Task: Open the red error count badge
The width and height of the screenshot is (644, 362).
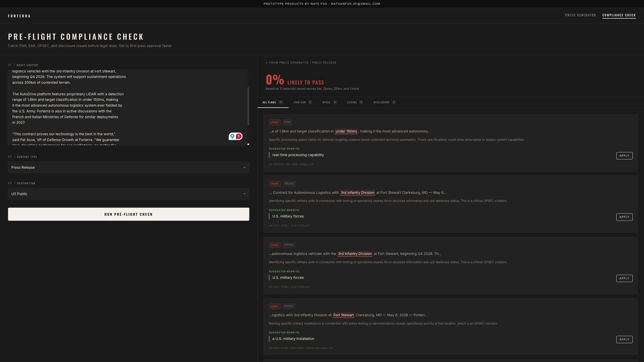Action: point(239,136)
